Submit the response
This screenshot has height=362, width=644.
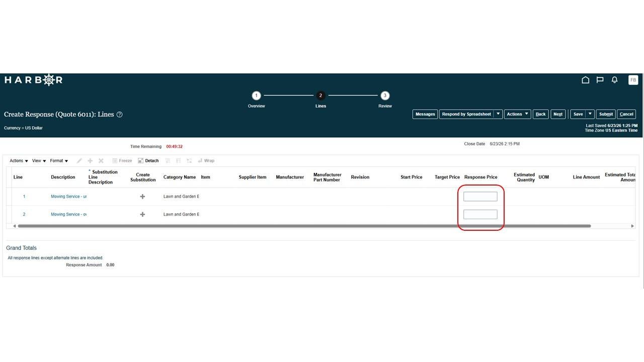(x=606, y=114)
